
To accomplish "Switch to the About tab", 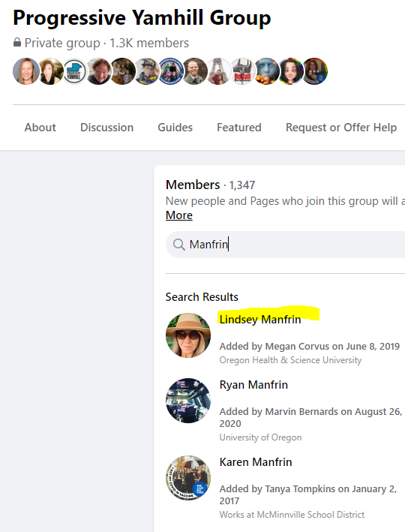I will click(40, 128).
